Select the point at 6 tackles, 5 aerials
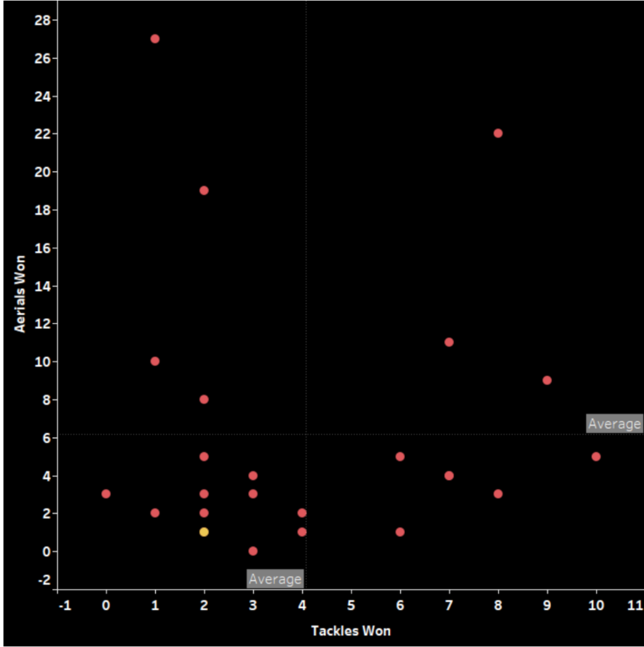 coord(400,457)
